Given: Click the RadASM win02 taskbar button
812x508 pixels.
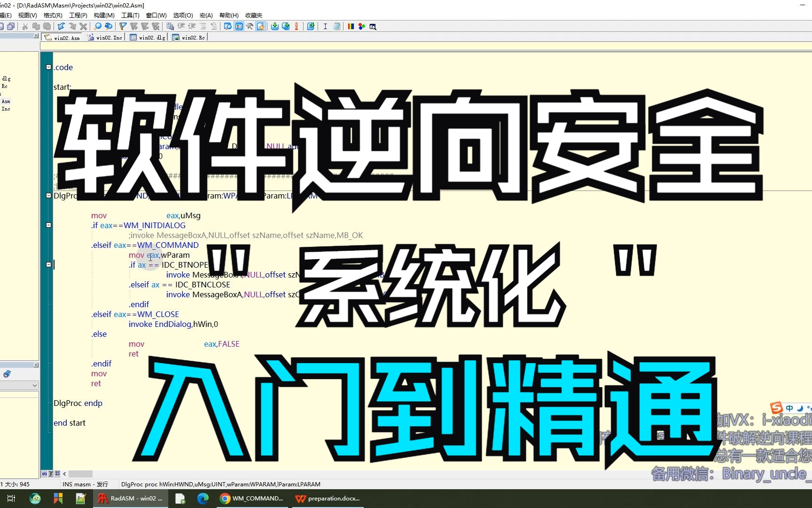Looking at the screenshot, I should click(x=130, y=498).
